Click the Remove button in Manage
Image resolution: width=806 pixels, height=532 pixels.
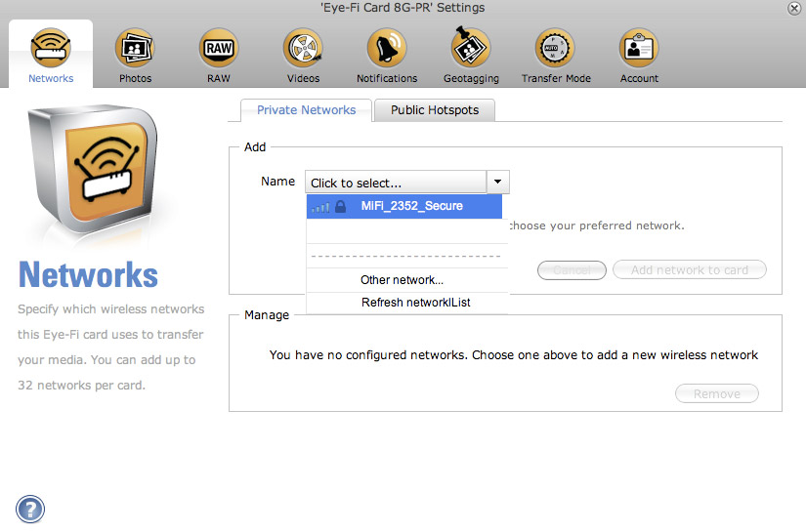click(716, 393)
